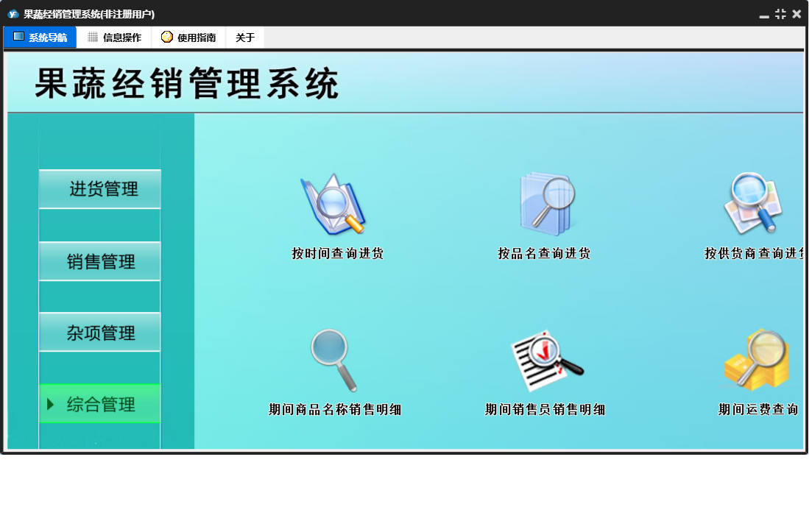
Task: Close the 果蔬经销管理系统 window
Action: point(796,14)
